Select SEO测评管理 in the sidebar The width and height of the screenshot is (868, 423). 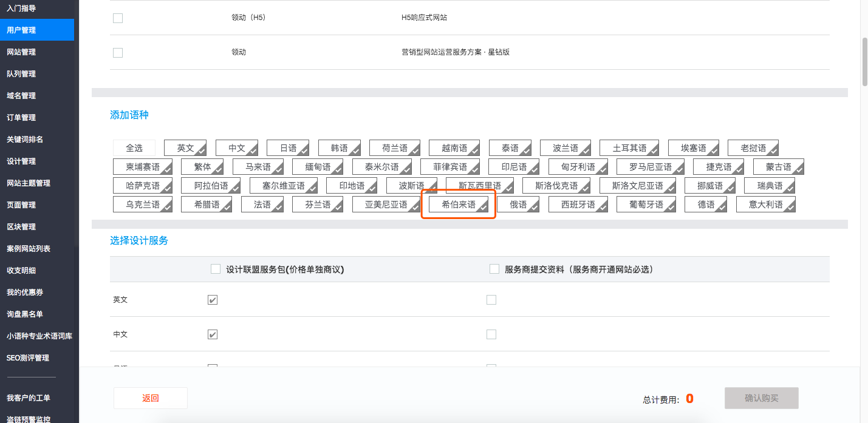point(27,358)
